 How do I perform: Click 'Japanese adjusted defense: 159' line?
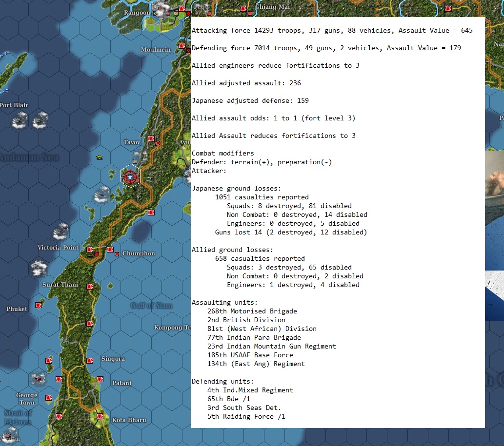coord(250,101)
